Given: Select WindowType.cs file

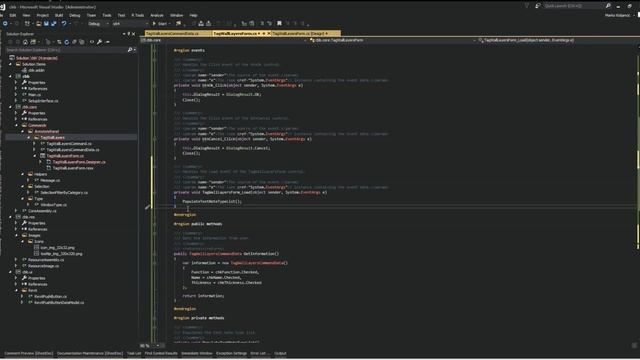Looking at the screenshot, I should point(53,205).
